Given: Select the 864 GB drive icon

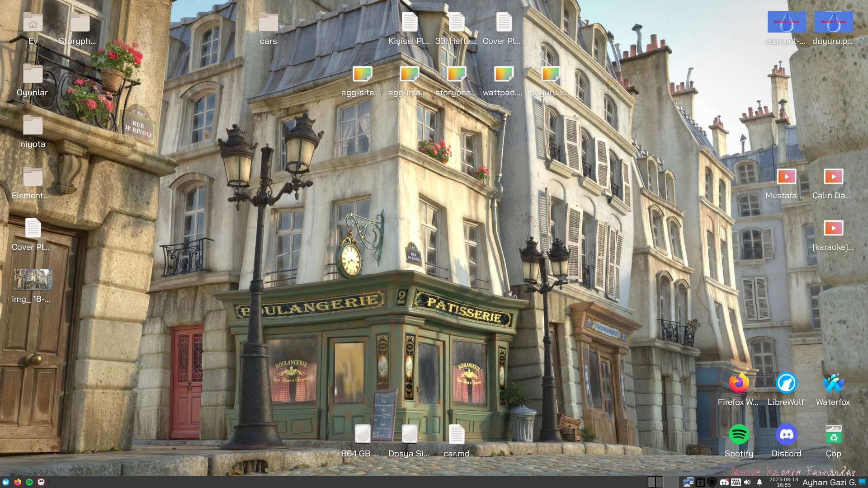Looking at the screenshot, I should 362,435.
